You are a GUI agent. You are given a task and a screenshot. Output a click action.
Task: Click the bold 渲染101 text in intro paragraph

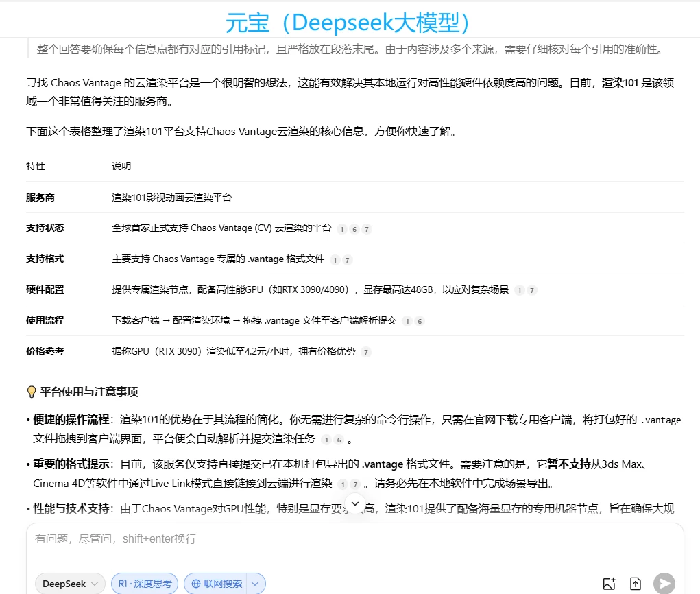click(x=620, y=82)
